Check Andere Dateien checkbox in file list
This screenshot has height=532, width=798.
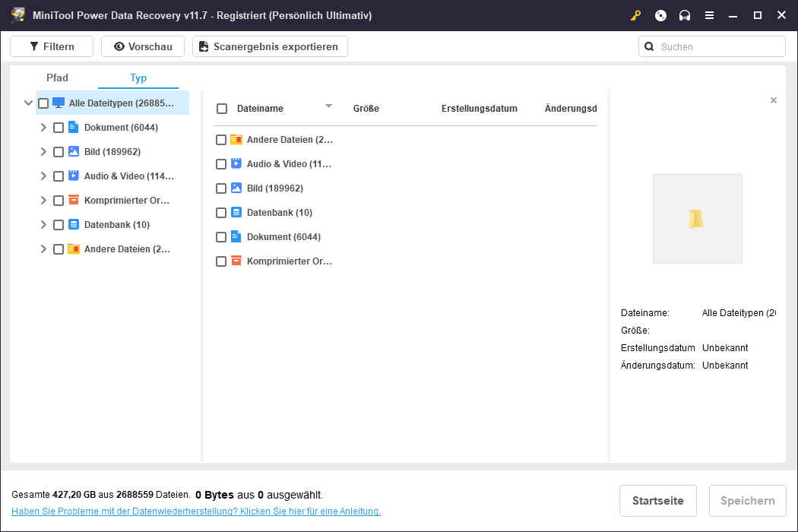[x=221, y=140]
